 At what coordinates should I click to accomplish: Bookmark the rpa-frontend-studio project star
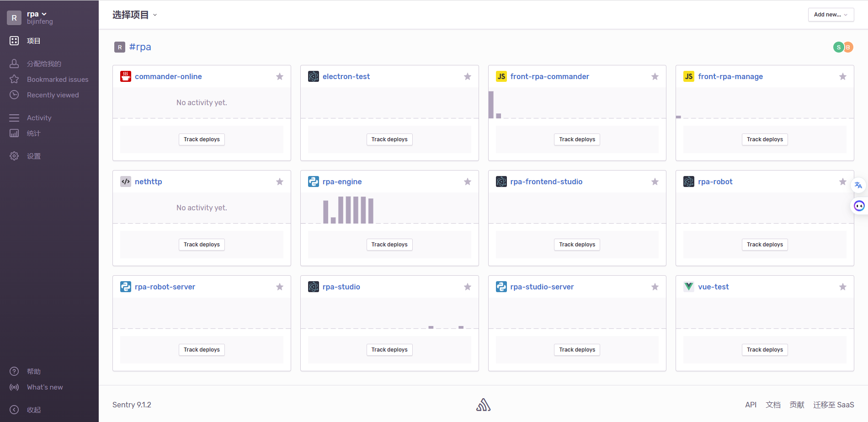click(x=655, y=182)
